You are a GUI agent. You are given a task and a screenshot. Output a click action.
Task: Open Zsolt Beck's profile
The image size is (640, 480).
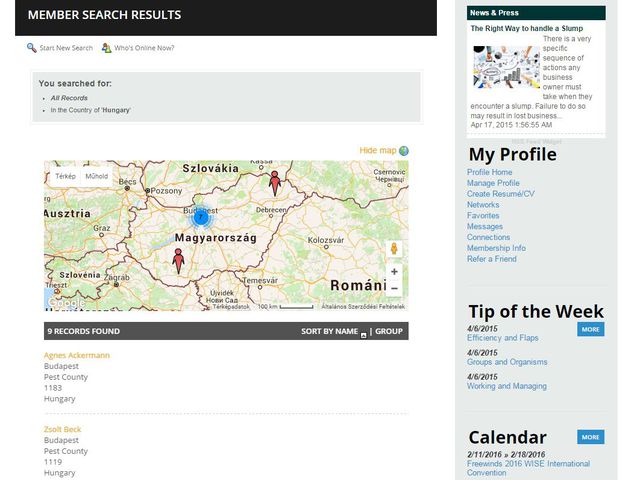(62, 429)
